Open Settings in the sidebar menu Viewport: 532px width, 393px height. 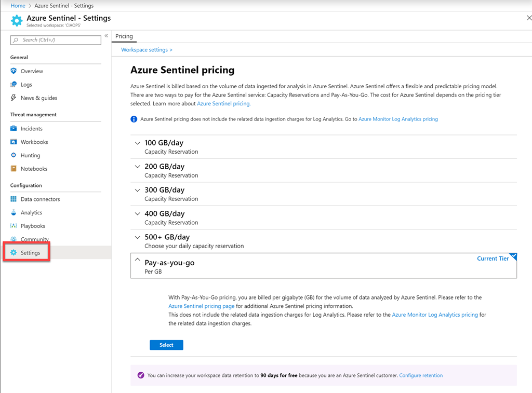[x=30, y=253]
